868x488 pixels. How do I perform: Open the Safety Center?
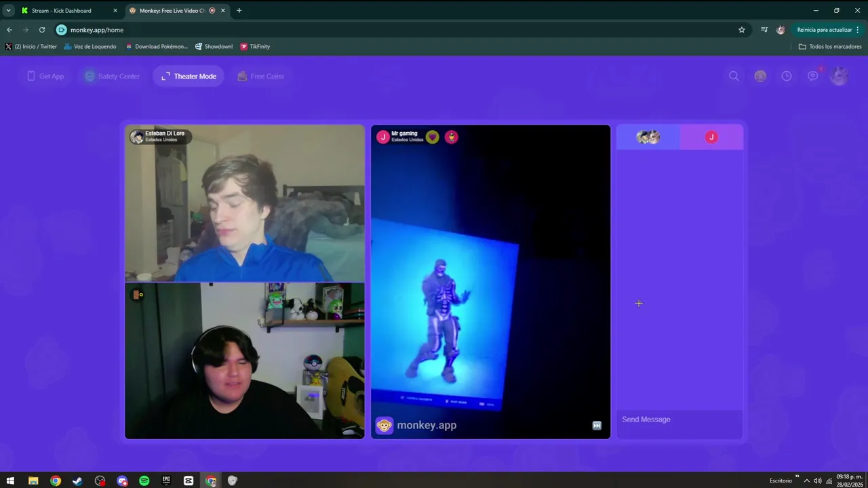[x=112, y=76]
